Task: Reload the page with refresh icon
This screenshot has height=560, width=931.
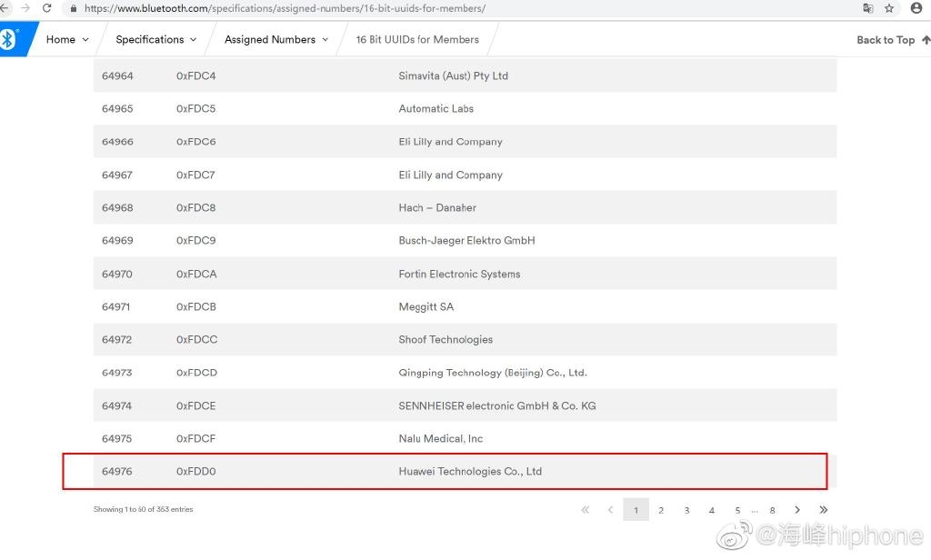Action: coord(47,8)
